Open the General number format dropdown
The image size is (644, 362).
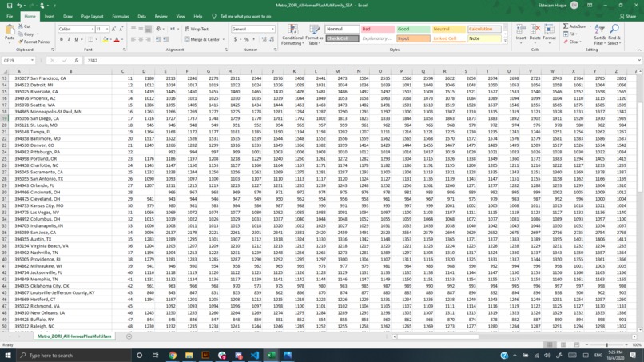coord(272,30)
